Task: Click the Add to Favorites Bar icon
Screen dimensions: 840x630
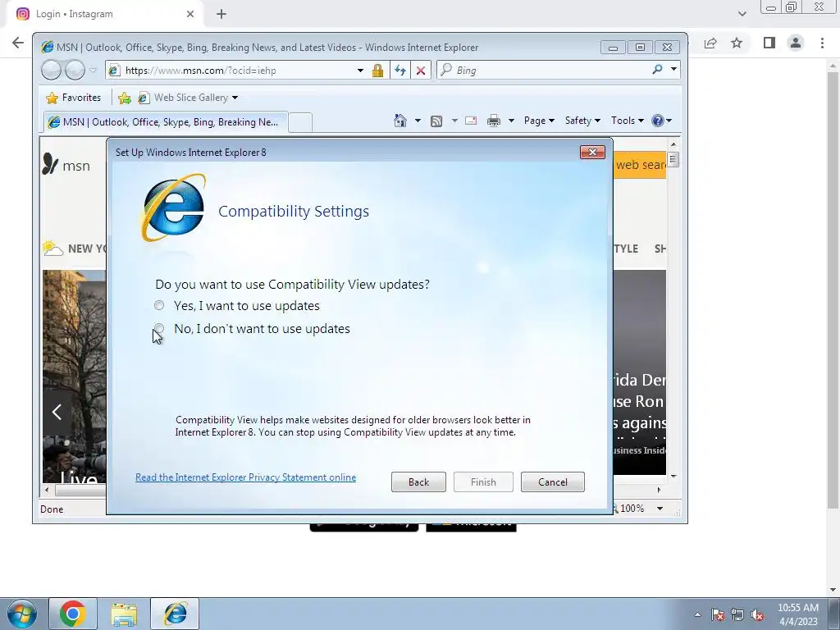Action: 125,98
